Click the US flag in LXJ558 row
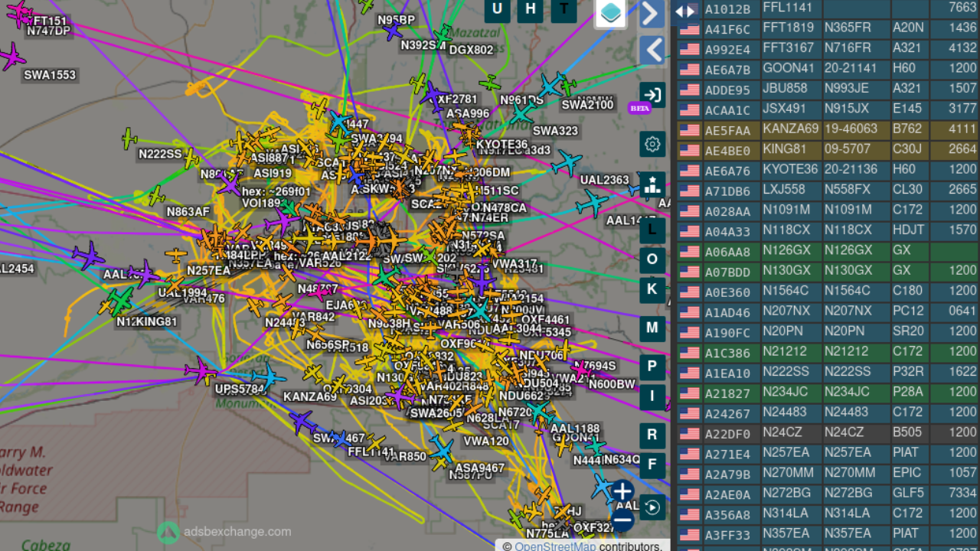The width and height of the screenshot is (980, 551). tap(689, 191)
